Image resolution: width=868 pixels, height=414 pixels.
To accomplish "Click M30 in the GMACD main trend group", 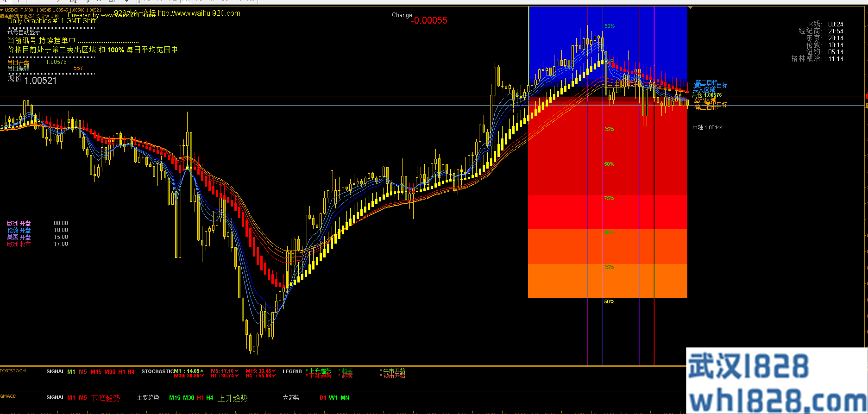I will 189,398.
